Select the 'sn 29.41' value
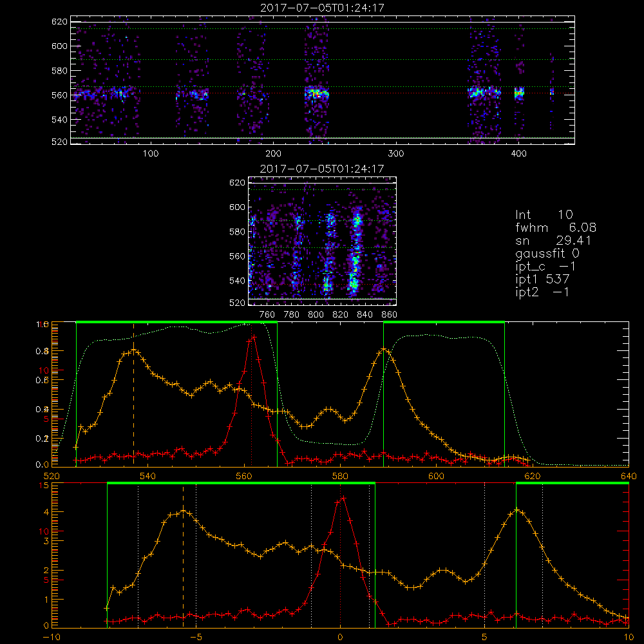This screenshot has height=644, width=644. point(553,240)
